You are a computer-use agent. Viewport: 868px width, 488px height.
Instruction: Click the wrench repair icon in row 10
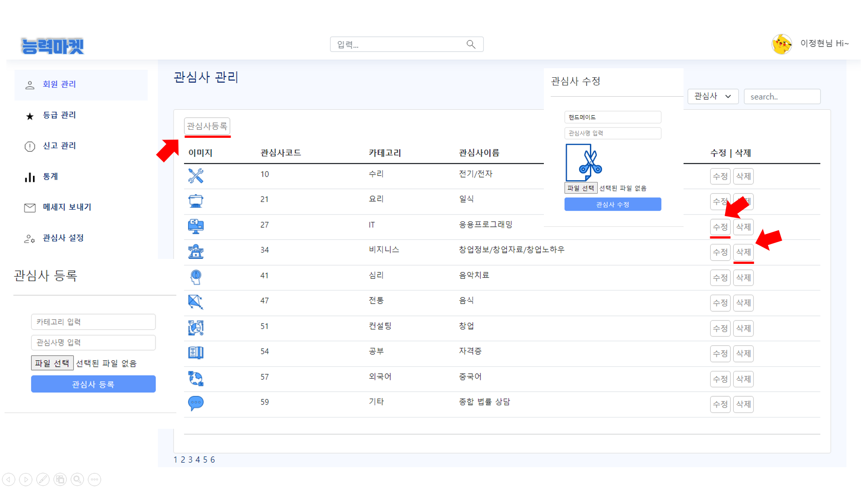(196, 175)
